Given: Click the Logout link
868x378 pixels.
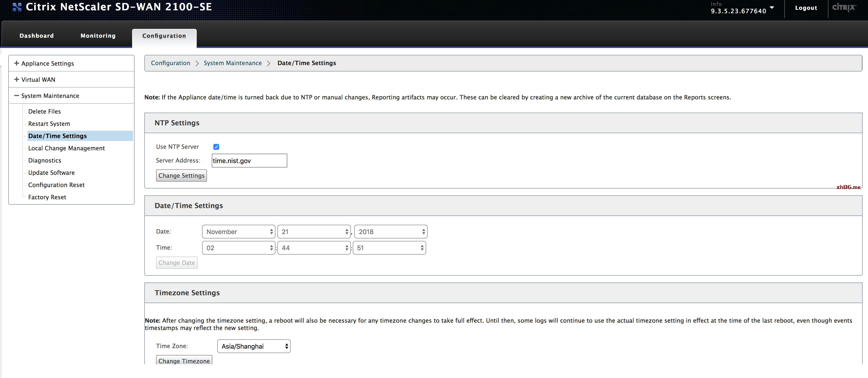Looking at the screenshot, I should click(806, 8).
